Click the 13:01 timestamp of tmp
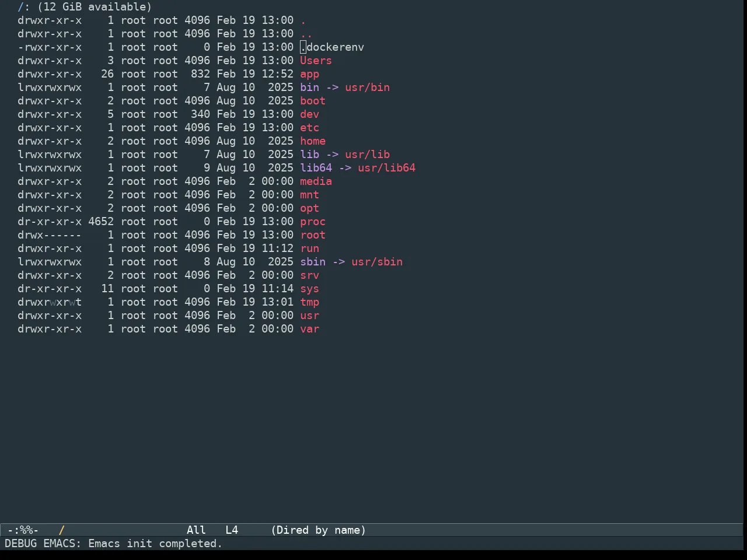The width and height of the screenshot is (747, 560). click(277, 302)
